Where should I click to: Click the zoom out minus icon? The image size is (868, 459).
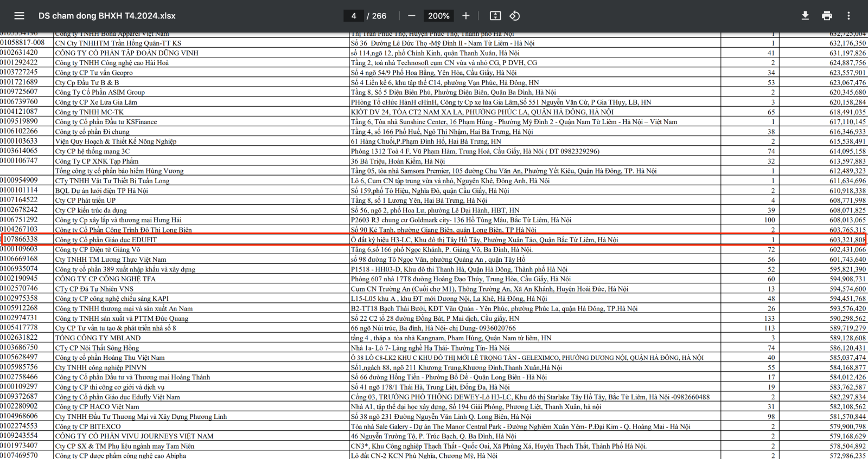412,16
